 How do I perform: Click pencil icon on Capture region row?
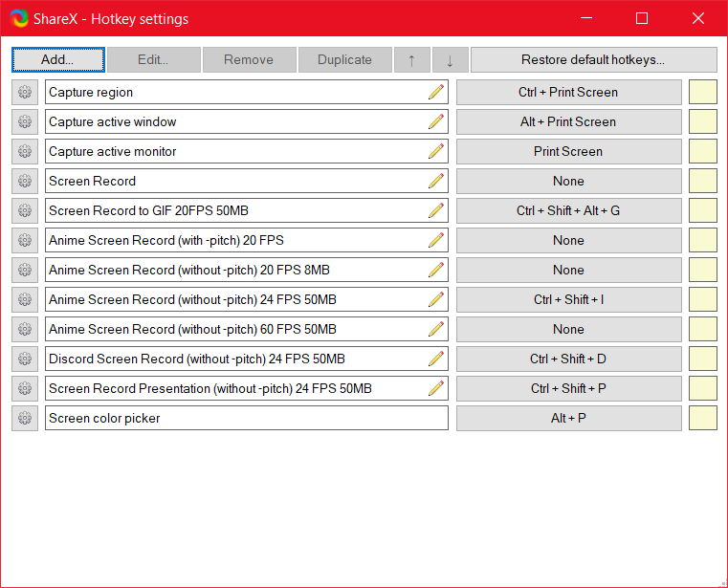coord(436,92)
